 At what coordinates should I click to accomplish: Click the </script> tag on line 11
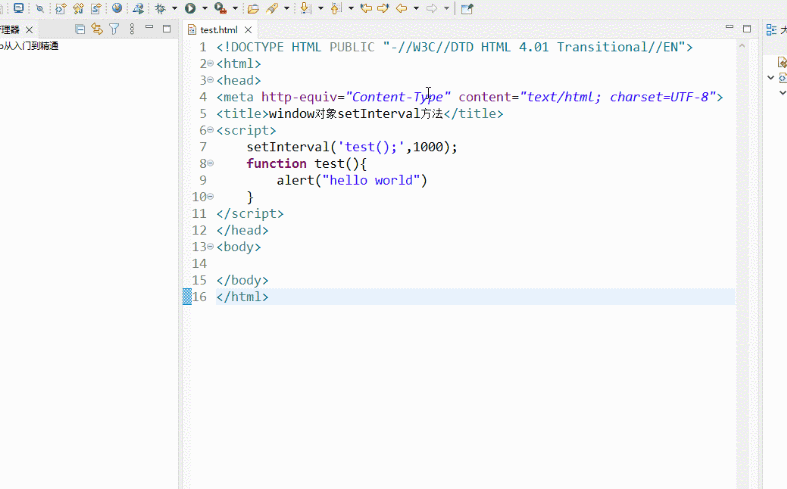pyautogui.click(x=250, y=213)
